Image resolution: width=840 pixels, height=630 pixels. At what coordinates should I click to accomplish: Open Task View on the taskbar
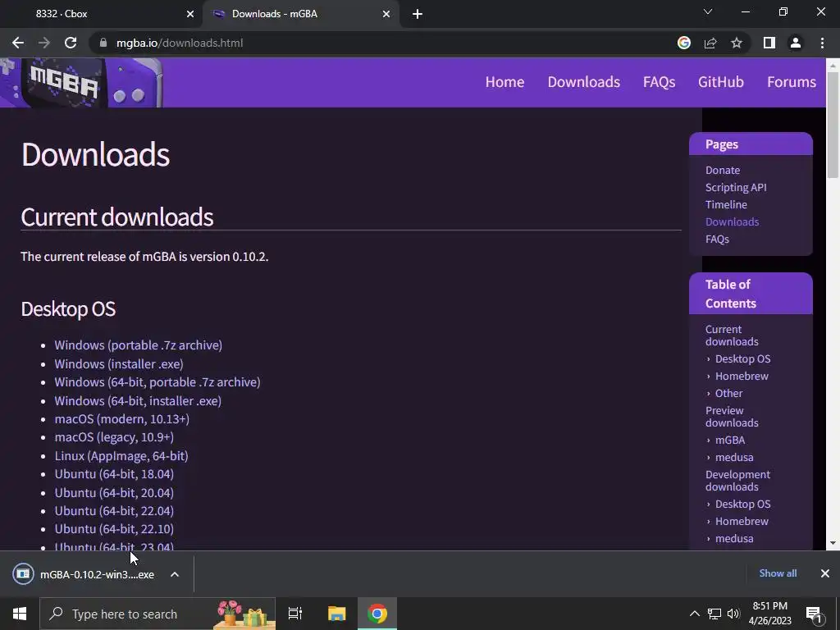[x=295, y=614]
